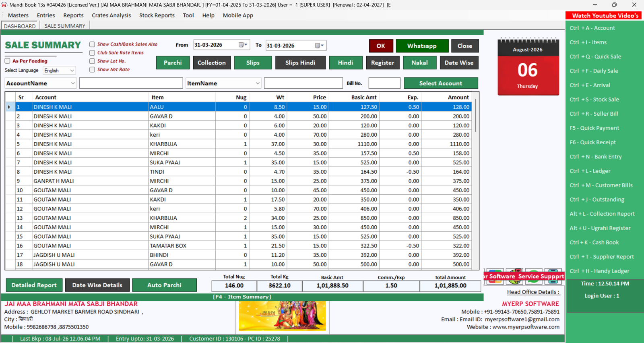The height and width of the screenshot is (343, 644).
Task: Open the Collection report button
Action: (212, 62)
